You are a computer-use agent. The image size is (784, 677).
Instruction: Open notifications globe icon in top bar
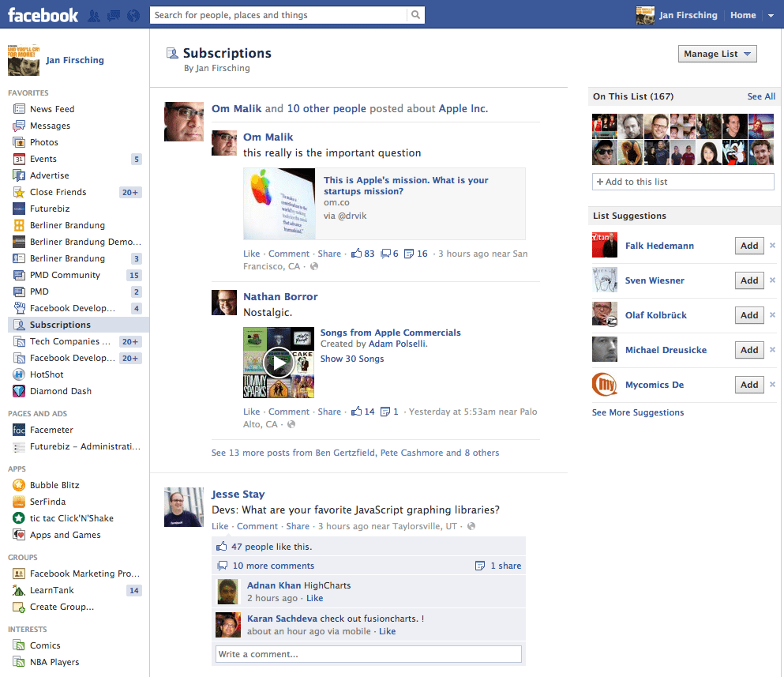coord(133,16)
